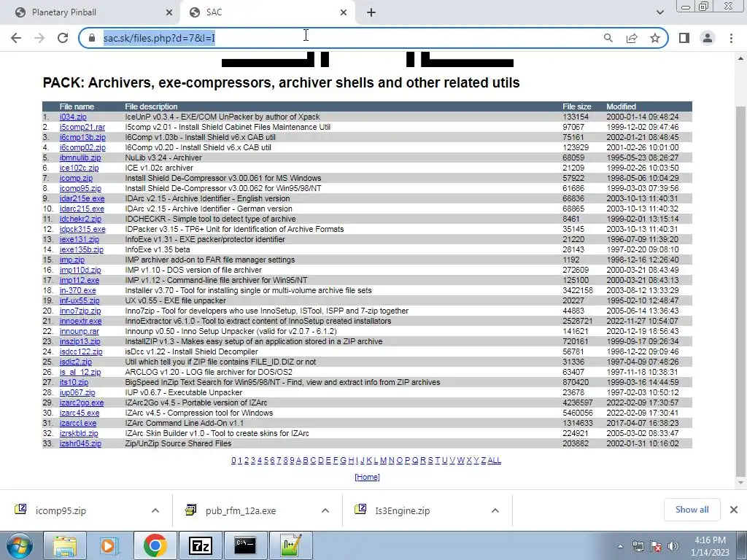Open the Windows Start menu
747x560 pixels.
click(x=19, y=545)
